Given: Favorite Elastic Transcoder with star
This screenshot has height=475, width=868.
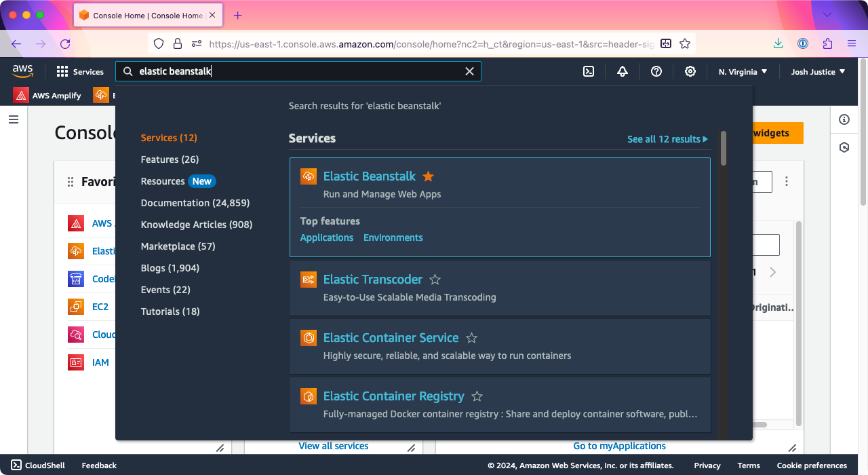Looking at the screenshot, I should 435,280.
